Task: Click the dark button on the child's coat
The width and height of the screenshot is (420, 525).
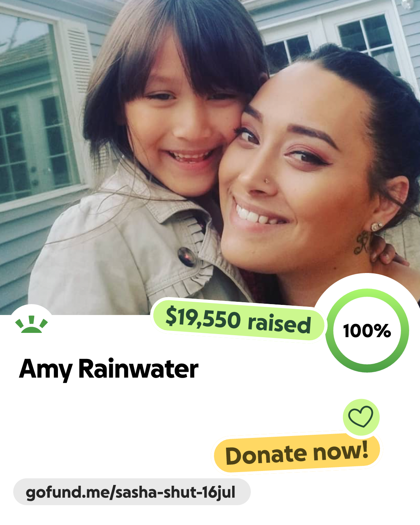Action: 186,257
